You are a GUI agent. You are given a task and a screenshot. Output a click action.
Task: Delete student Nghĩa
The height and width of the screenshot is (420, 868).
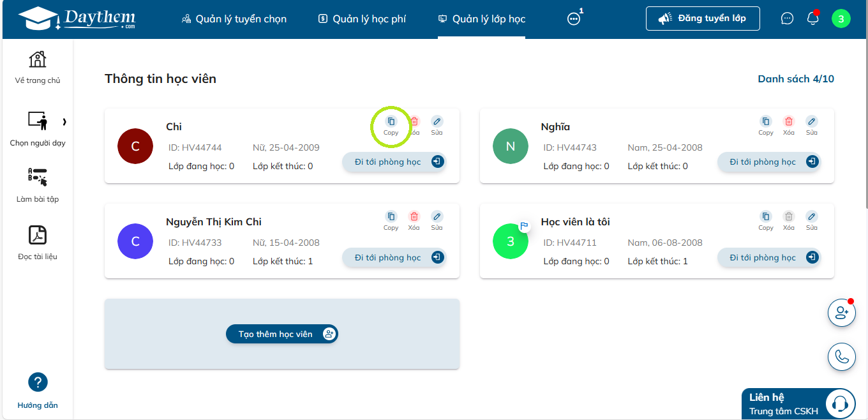point(789,125)
